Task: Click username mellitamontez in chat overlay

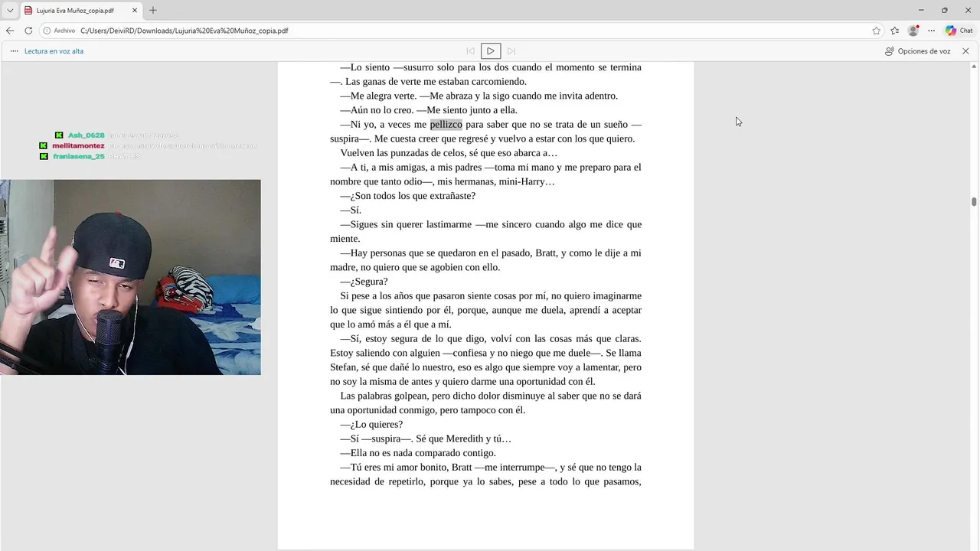Action: (x=78, y=146)
